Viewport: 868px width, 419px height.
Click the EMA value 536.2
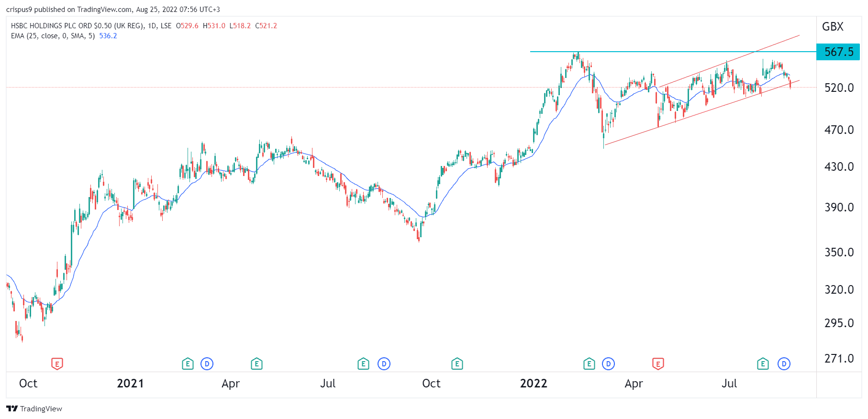tap(108, 36)
